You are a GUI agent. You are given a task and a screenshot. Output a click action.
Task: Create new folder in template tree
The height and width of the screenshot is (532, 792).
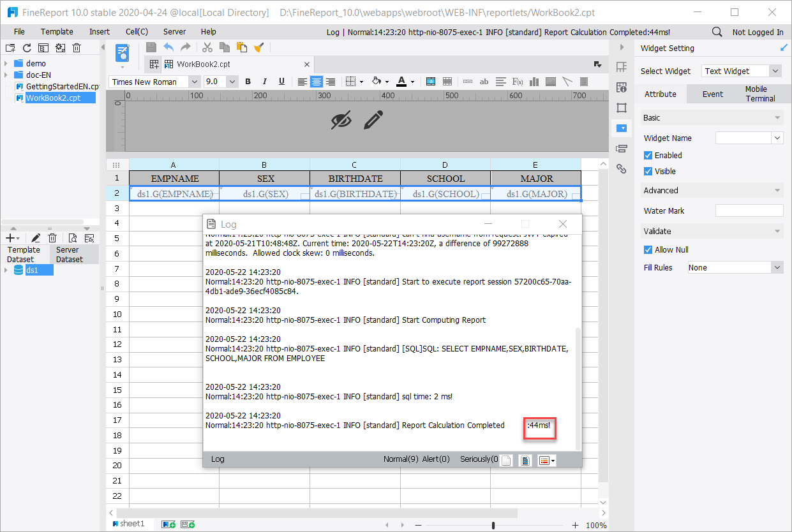pos(10,48)
